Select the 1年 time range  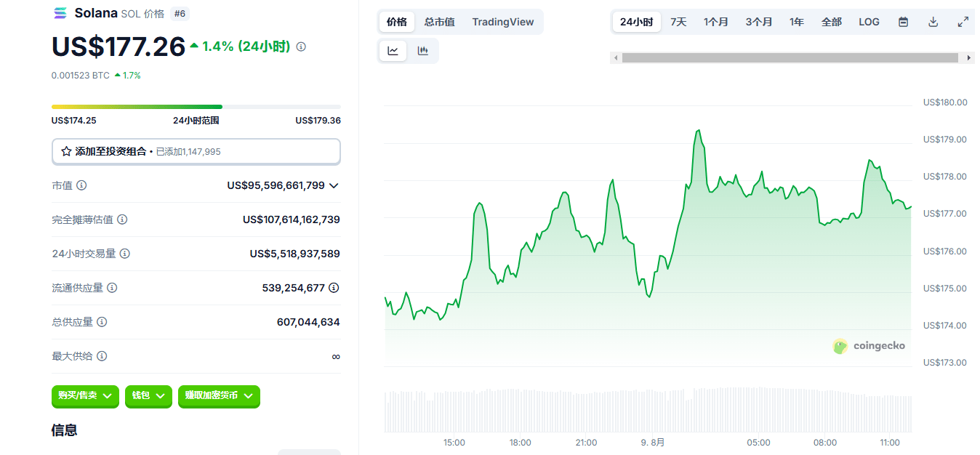[x=797, y=22]
